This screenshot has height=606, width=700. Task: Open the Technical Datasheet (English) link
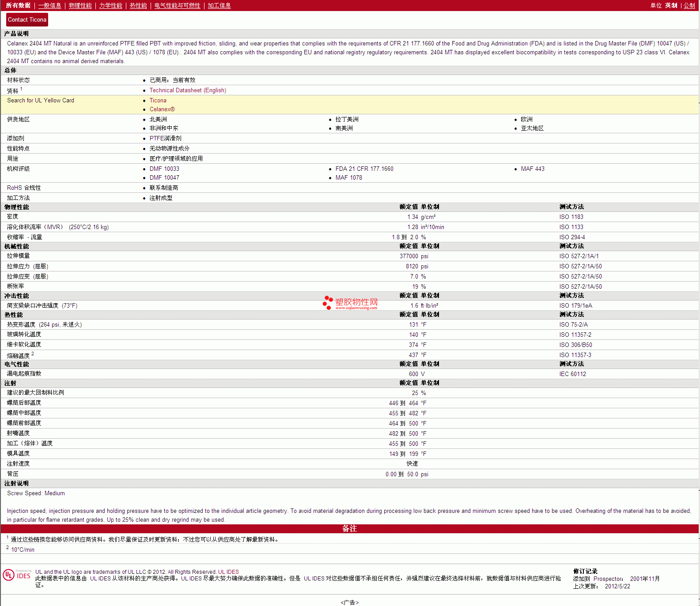[x=188, y=90]
